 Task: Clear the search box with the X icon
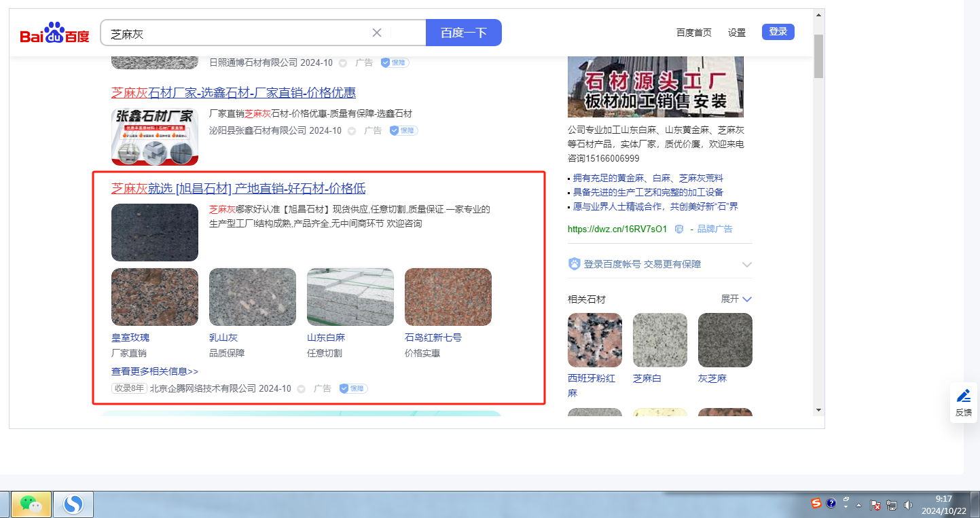coord(377,33)
